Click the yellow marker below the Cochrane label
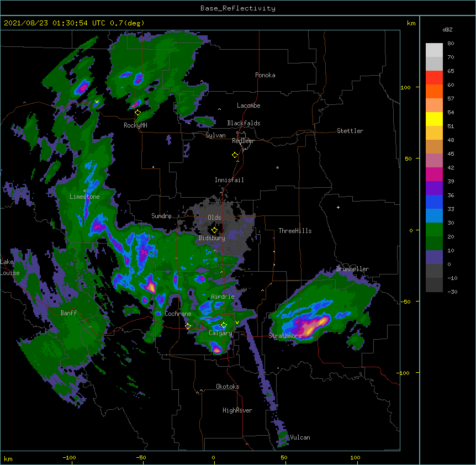Image resolution: width=476 pixels, height=465 pixels. pos(188,326)
